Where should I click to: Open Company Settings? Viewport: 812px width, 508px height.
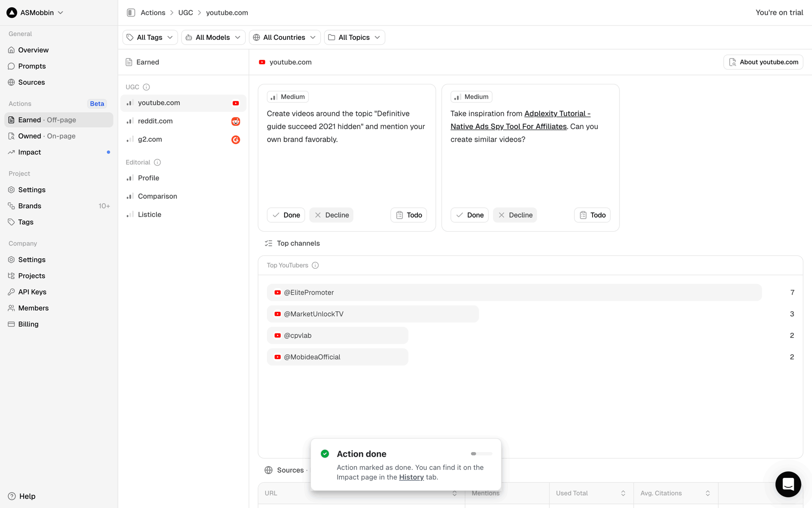pyautogui.click(x=59, y=260)
